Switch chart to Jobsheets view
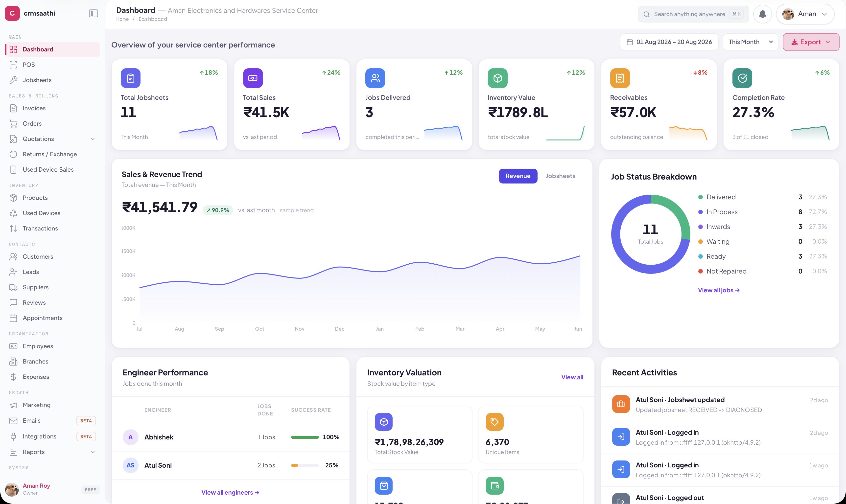Screen dimensions: 846x504 click(560, 176)
